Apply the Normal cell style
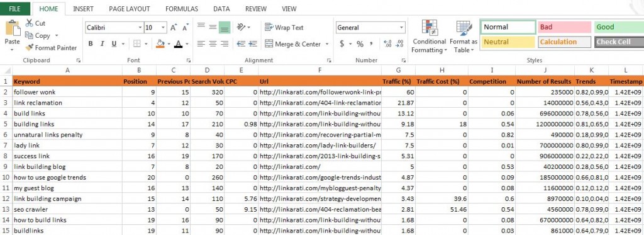The image size is (644, 235). (508, 27)
